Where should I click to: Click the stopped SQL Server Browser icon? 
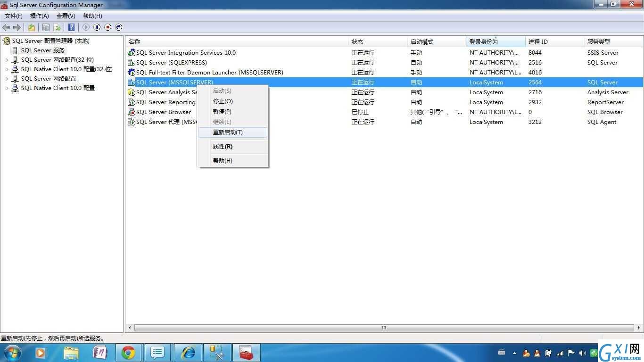pos(132,112)
